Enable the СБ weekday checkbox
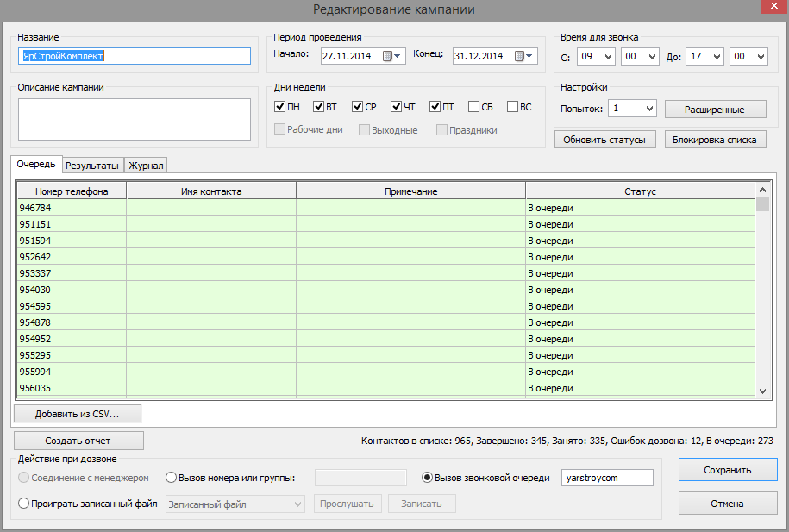The height and width of the screenshot is (532, 789). pyautogui.click(x=473, y=107)
